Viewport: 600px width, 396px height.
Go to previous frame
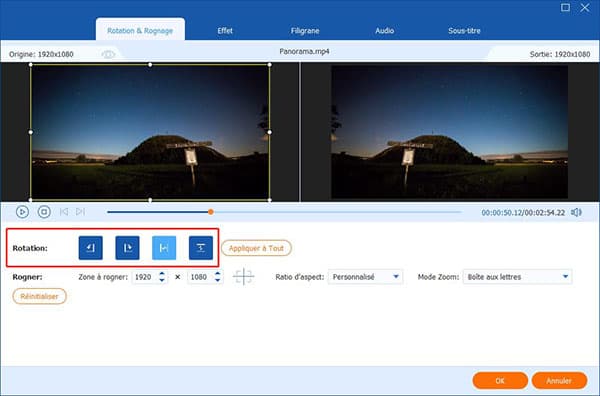[64, 212]
